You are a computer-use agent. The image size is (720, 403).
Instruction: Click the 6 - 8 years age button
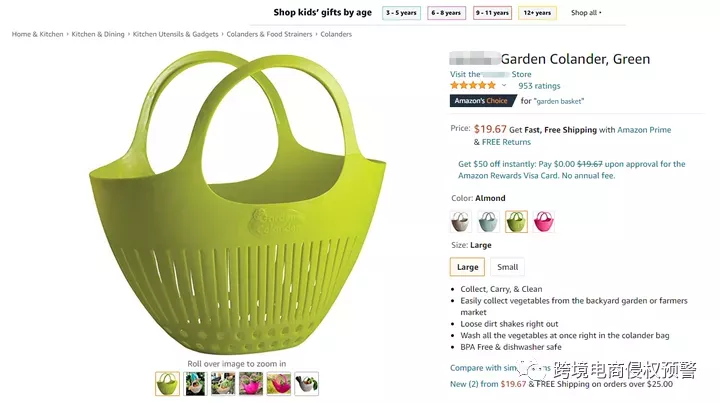click(x=446, y=13)
